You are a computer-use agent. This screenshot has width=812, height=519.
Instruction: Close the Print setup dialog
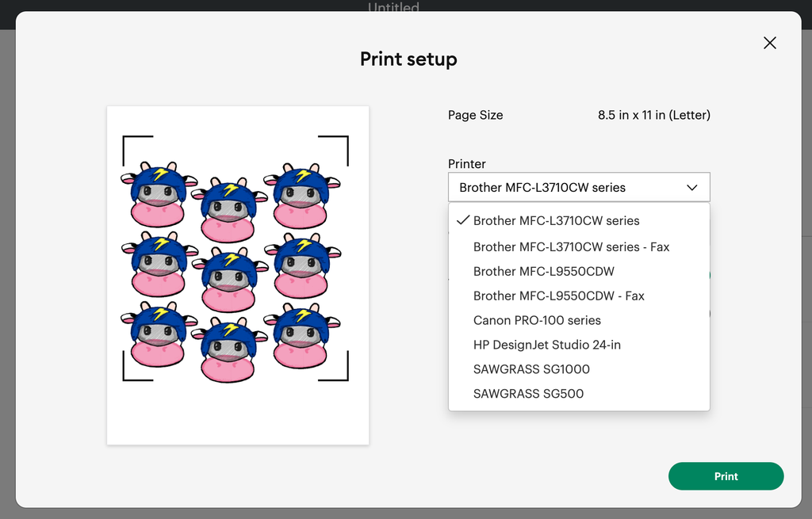point(769,43)
